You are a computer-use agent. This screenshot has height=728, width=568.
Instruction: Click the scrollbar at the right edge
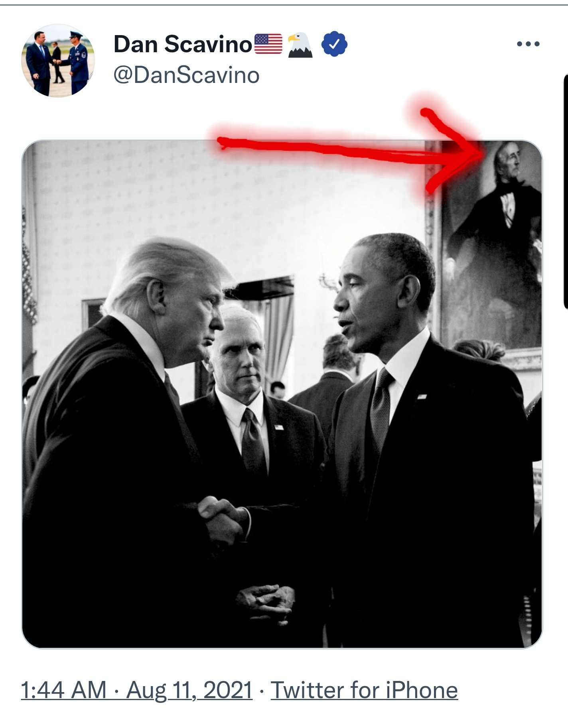(x=566, y=191)
